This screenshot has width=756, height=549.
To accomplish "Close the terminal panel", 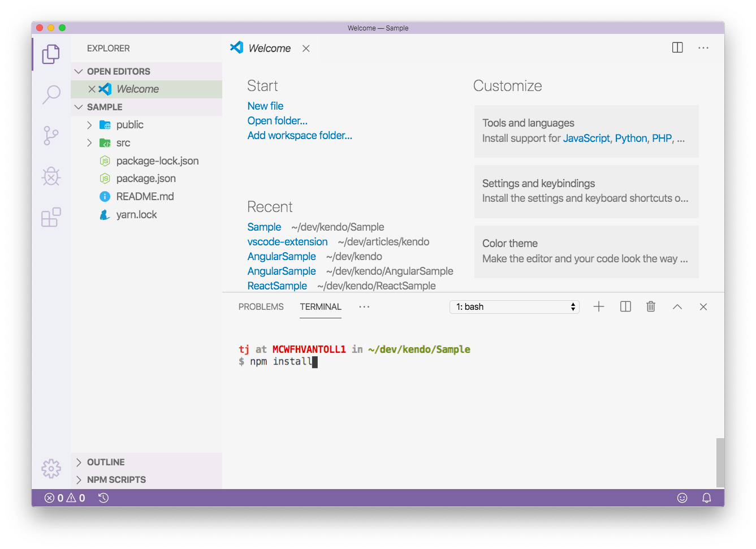I will click(x=703, y=307).
